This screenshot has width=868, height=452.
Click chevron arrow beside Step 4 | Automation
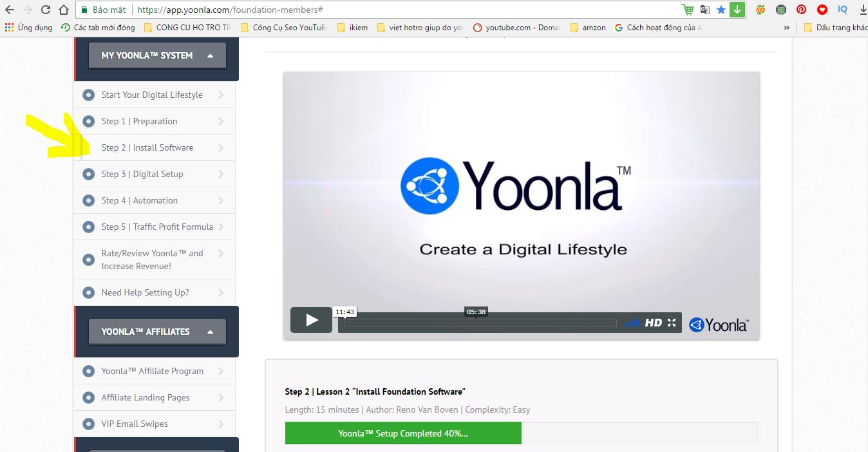click(221, 200)
